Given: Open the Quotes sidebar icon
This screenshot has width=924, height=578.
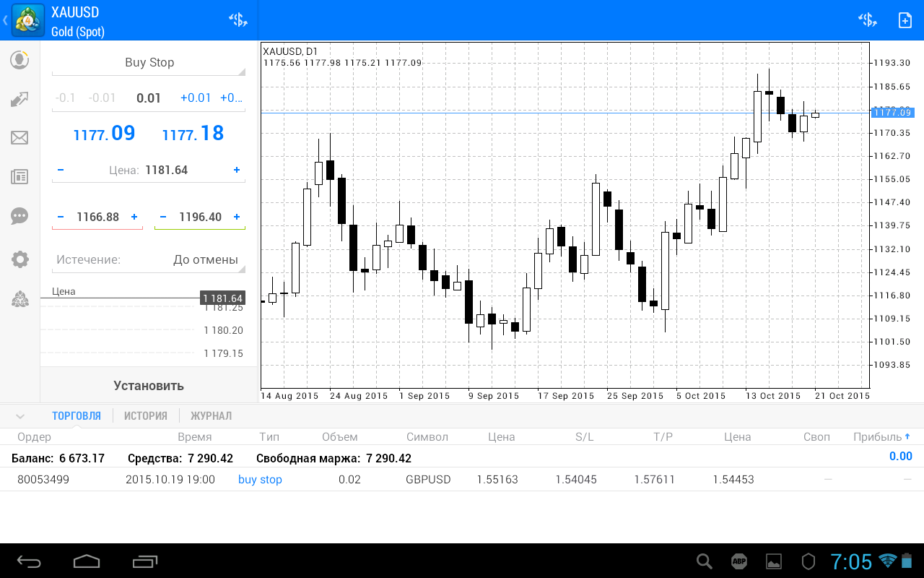Looking at the screenshot, I should pos(19,60).
